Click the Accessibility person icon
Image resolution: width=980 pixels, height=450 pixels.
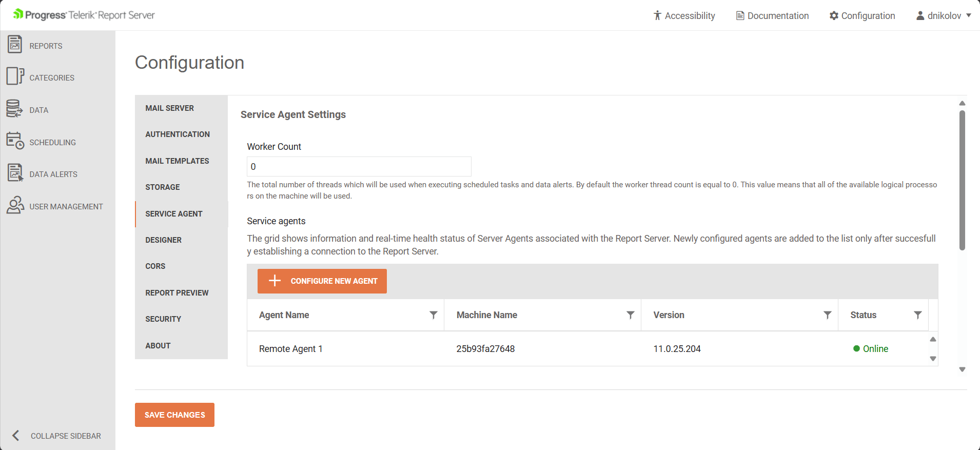point(657,15)
